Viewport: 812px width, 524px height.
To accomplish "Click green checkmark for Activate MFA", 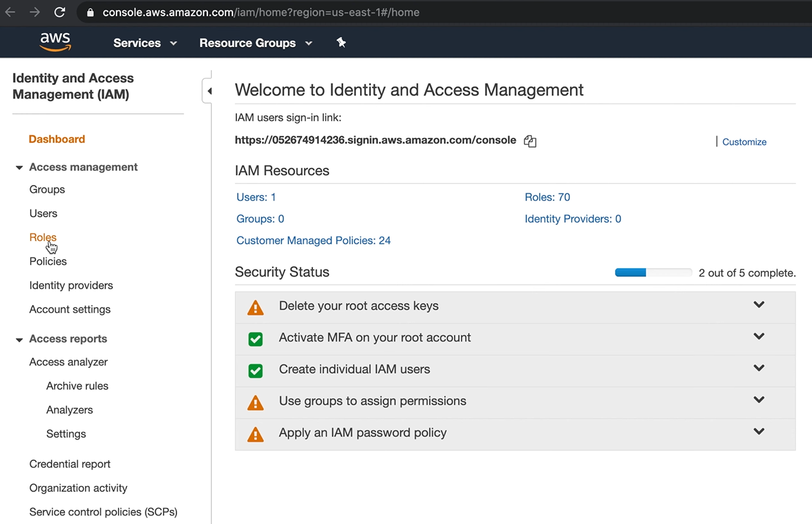I will [256, 339].
